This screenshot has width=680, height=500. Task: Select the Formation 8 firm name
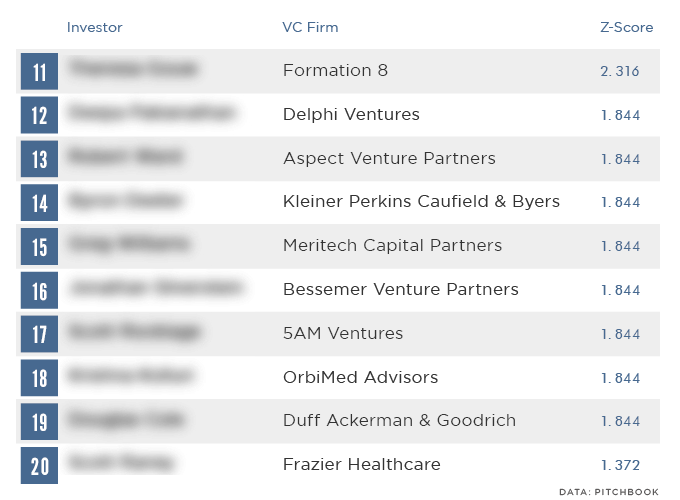coord(335,70)
